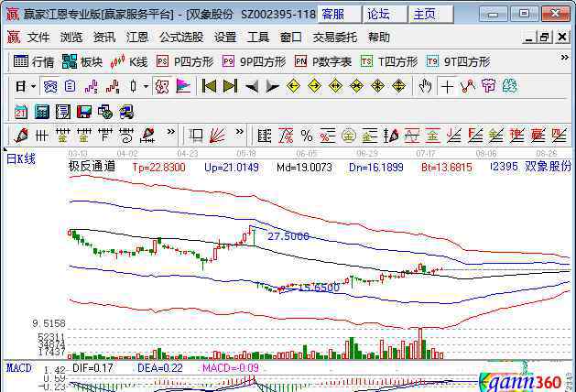Image resolution: width=576 pixels, height=392 pixels.
Task: Click the 日K线 chart label
Action: point(21,158)
